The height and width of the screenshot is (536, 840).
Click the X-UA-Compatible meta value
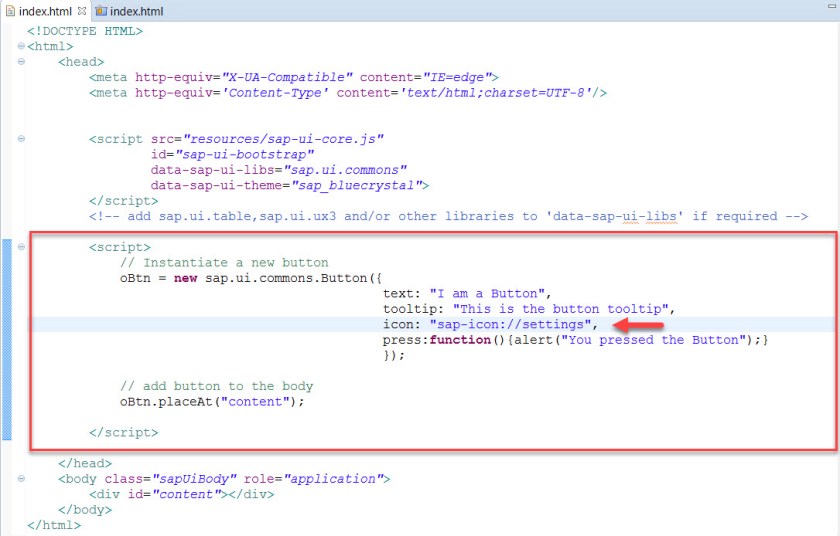[x=287, y=77]
